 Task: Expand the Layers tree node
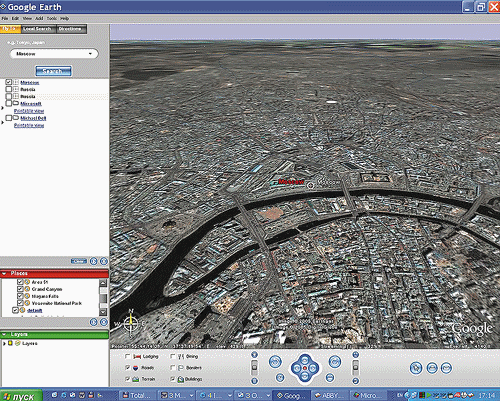4,343
